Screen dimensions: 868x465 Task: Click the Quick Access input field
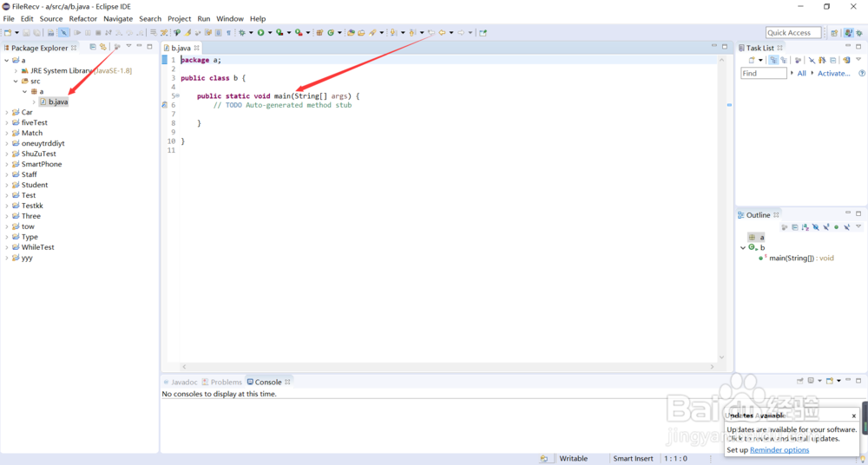[x=793, y=33]
